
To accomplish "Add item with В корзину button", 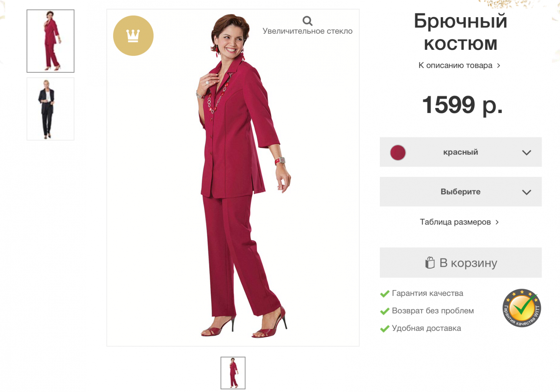I will [461, 263].
